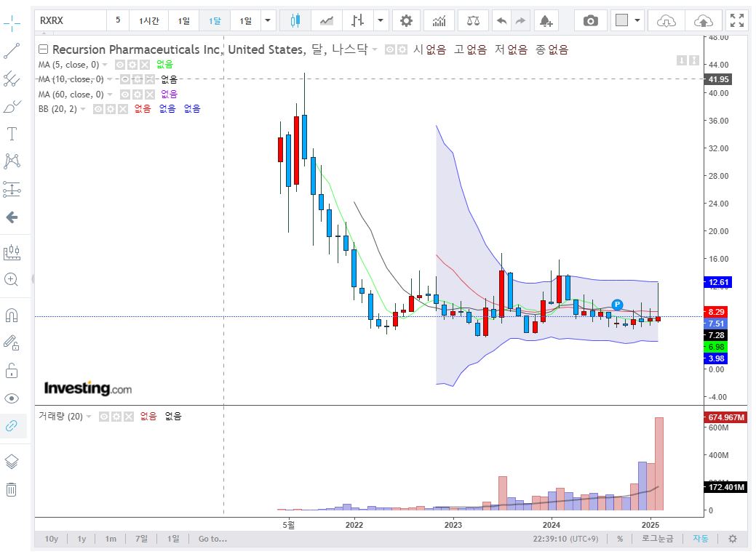
Task: Set range to 1m
Action: (111, 539)
